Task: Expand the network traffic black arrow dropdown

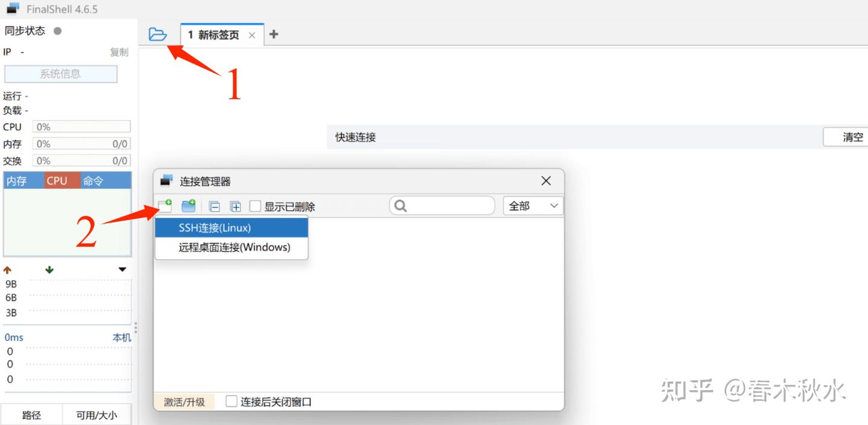Action: point(122,270)
